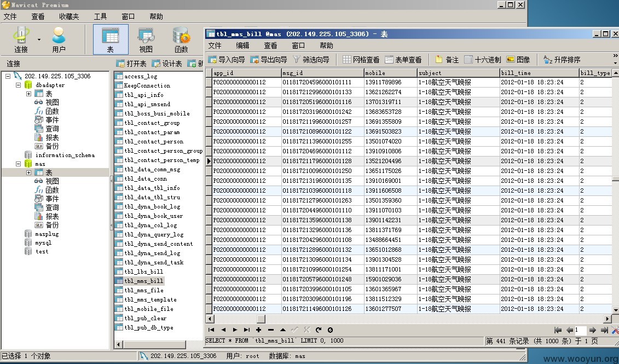Screen dimensions: 619x364
Task: Launch 导入向导 (Import Wizard)
Action: [x=227, y=60]
